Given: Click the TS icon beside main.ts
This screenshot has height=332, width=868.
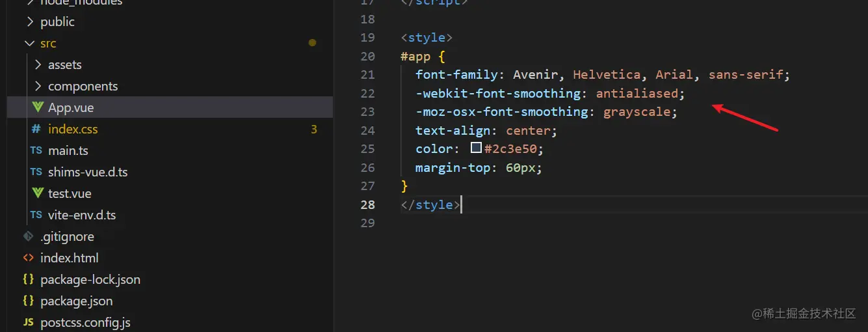Looking at the screenshot, I should [x=36, y=150].
